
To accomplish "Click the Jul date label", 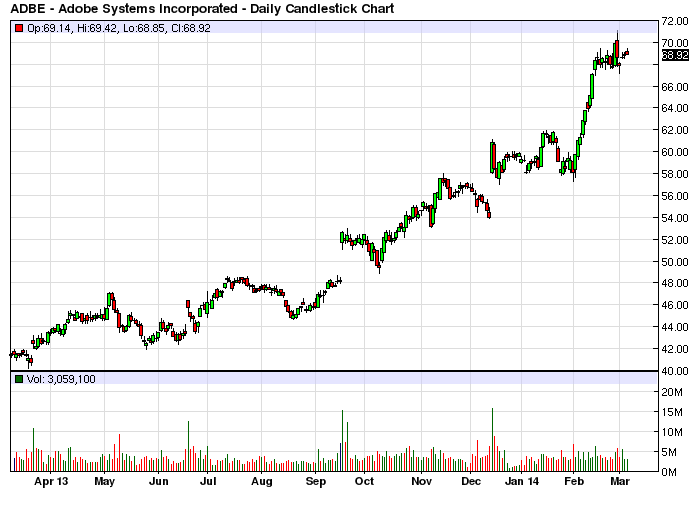I will coord(208,482).
